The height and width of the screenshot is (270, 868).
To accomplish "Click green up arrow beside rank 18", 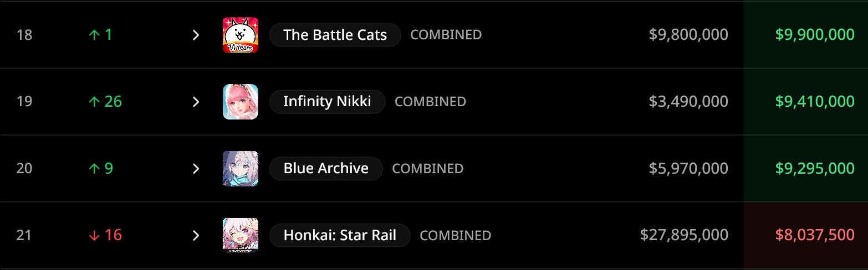I will tap(94, 35).
